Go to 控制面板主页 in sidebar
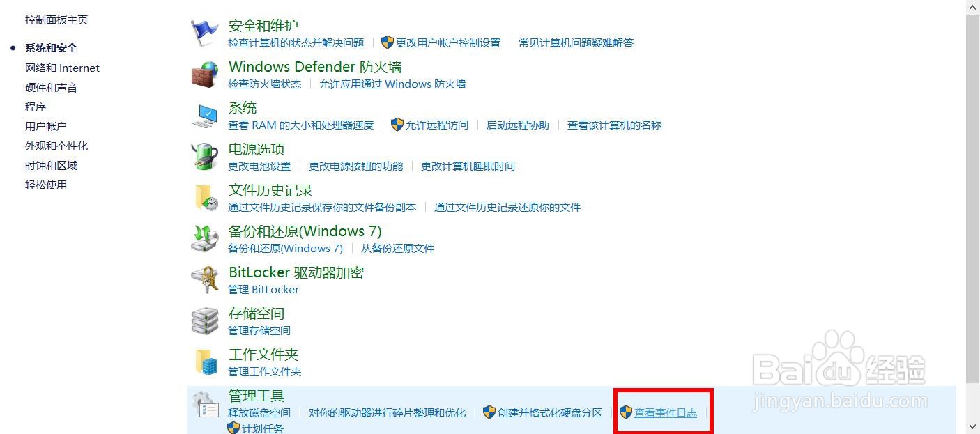Image resolution: width=980 pixels, height=434 pixels. point(56,20)
